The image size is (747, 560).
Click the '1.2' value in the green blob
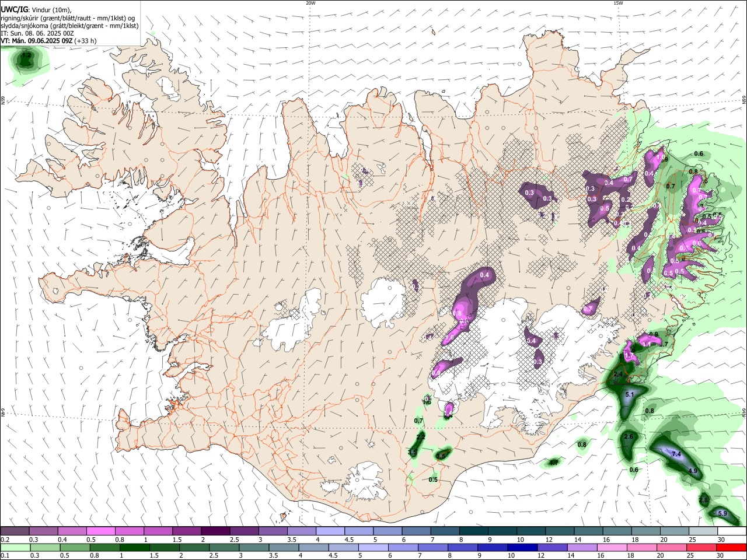(x=26, y=56)
